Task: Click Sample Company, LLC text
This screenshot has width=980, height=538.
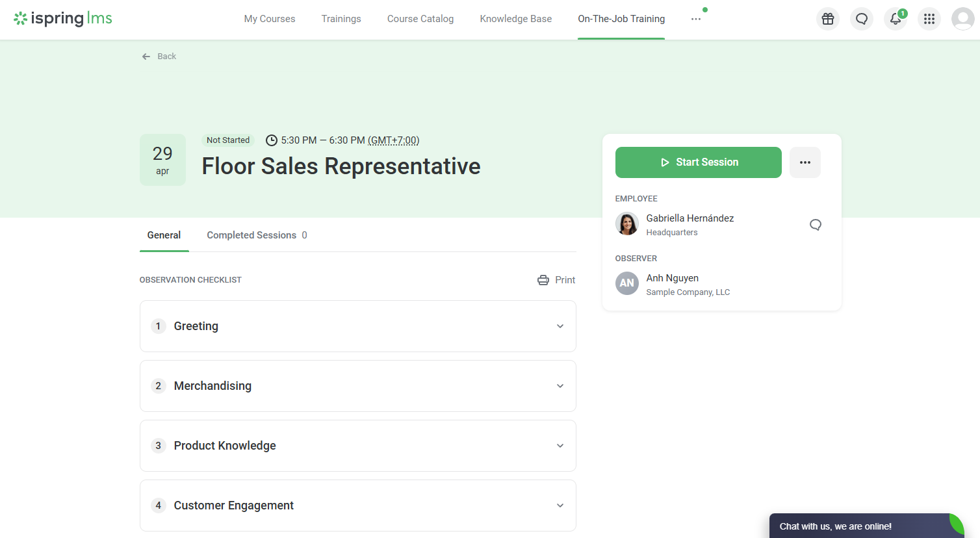Action: pyautogui.click(x=688, y=292)
